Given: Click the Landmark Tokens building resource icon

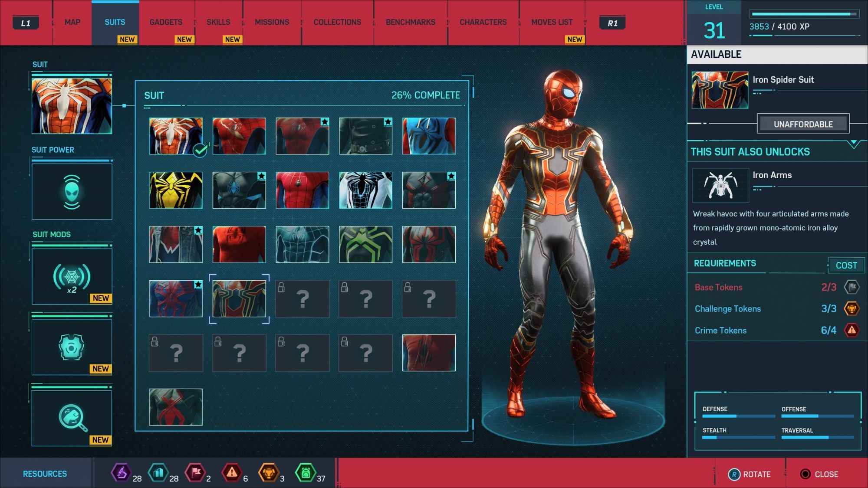Looking at the screenshot, I should [158, 473].
